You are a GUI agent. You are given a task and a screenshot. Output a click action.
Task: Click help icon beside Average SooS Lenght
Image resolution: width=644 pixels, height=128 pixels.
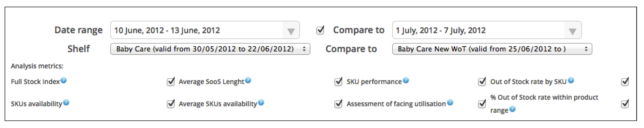click(248, 81)
